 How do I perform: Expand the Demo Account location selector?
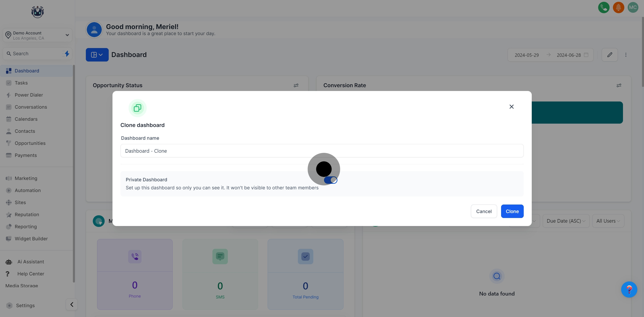coord(38,35)
